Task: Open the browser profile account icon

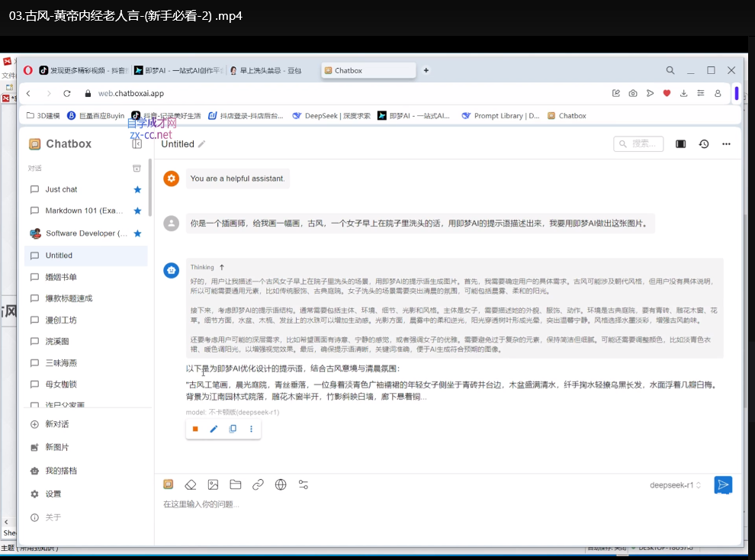Action: pyautogui.click(x=718, y=93)
